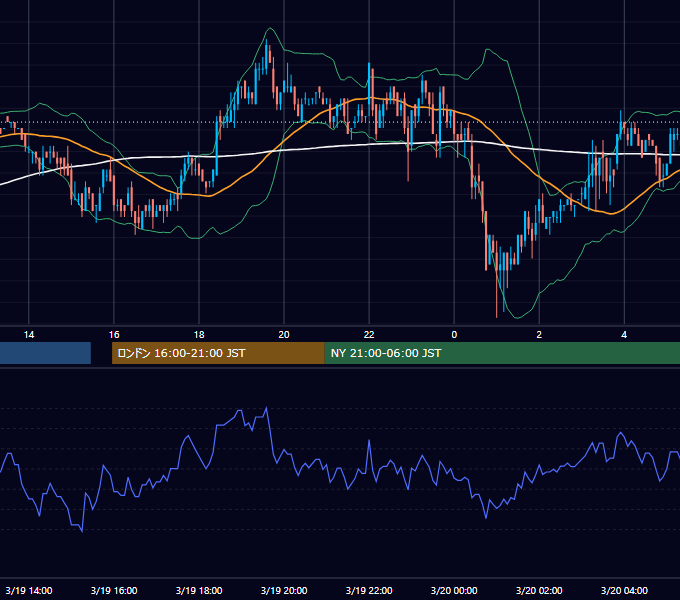Click the 22 hour label on price chart axis
680x600 pixels.
point(369,335)
